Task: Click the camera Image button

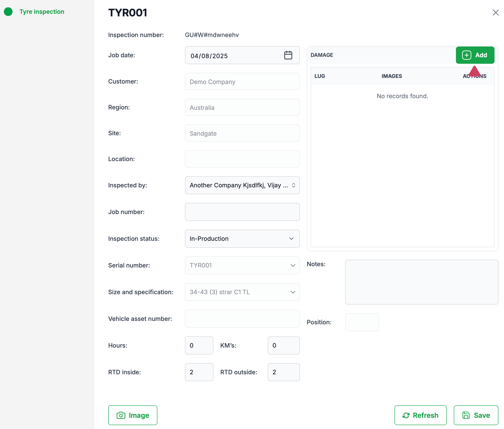Action: coord(133,415)
